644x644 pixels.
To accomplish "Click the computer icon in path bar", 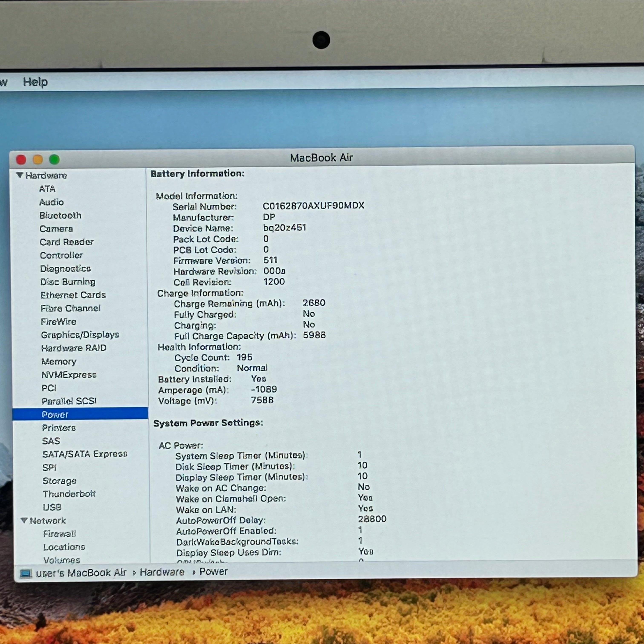I will tap(26, 573).
